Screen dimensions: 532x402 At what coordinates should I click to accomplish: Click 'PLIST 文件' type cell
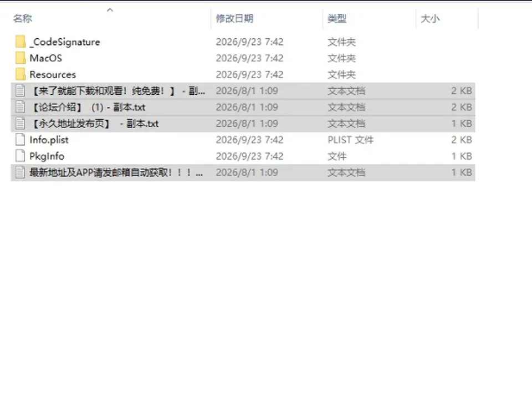coord(350,140)
